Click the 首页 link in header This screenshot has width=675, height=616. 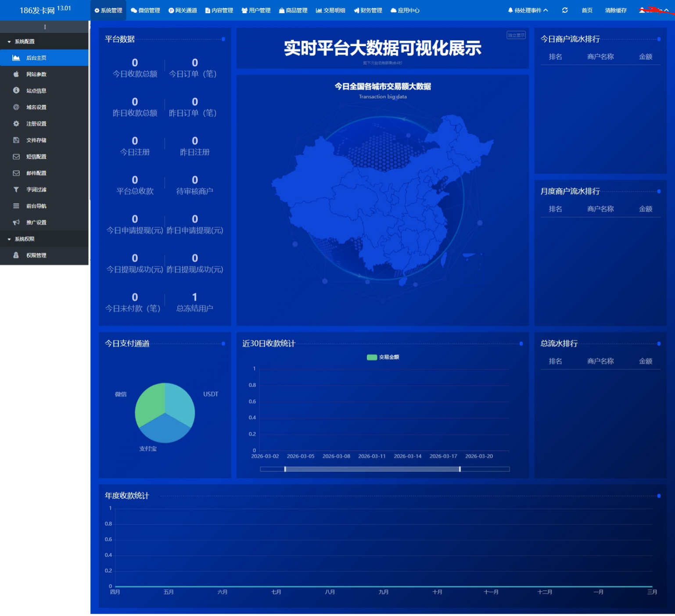point(587,10)
